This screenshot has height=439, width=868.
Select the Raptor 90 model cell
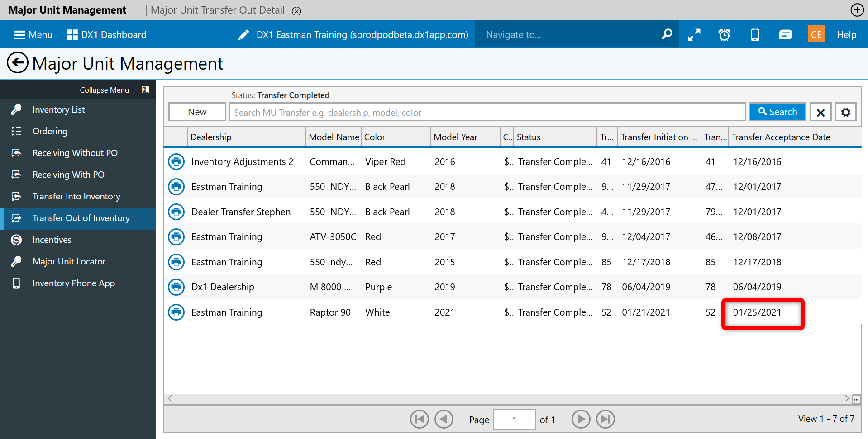(330, 312)
